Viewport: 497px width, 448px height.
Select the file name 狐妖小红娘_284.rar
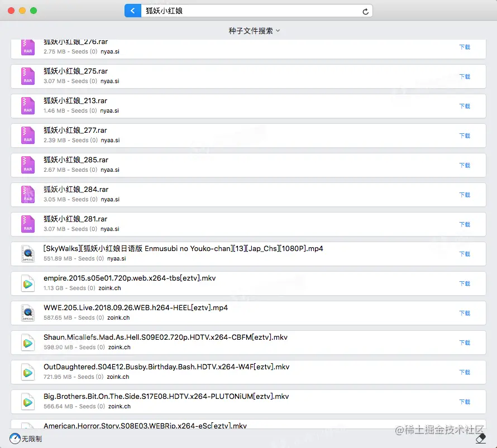76,189
